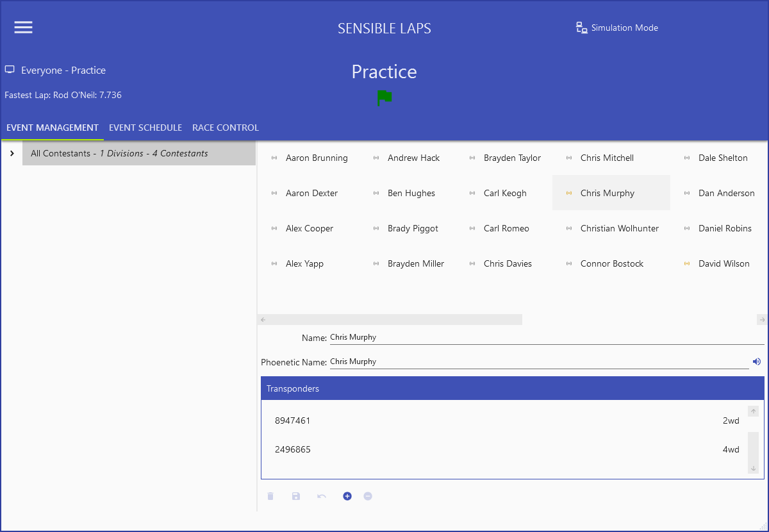Click the trash delete icon

click(270, 496)
